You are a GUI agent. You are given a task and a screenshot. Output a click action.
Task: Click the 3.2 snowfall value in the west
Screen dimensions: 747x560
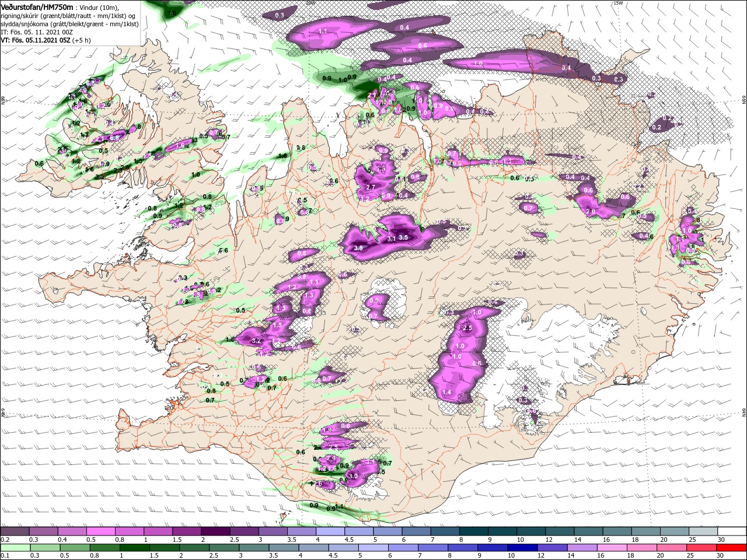pos(255,340)
